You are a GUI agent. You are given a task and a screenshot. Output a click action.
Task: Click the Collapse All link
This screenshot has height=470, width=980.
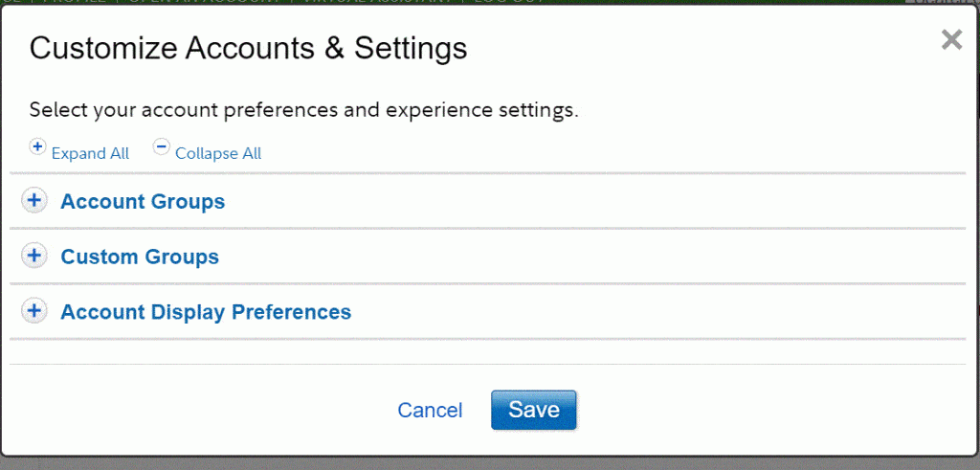[218, 154]
